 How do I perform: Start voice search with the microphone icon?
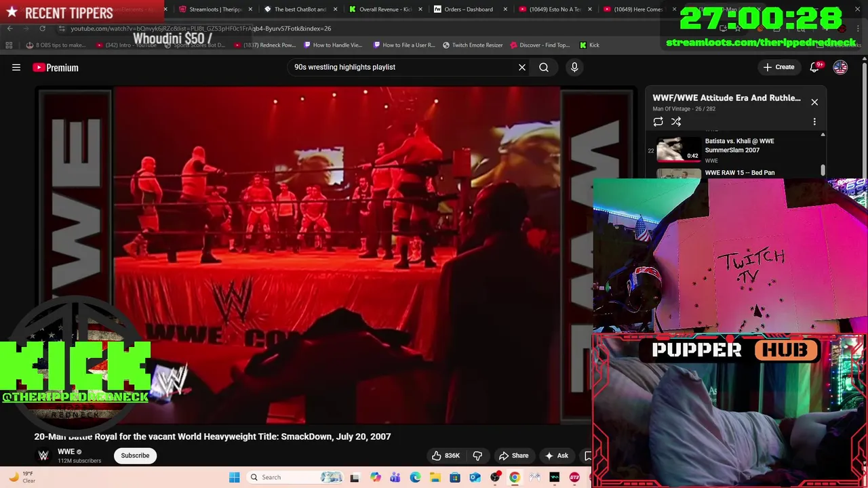coord(574,67)
